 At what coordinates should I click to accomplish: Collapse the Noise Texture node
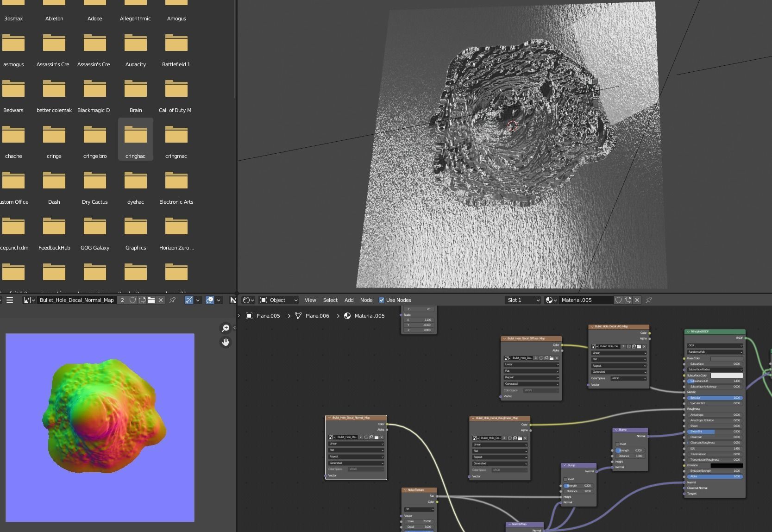click(x=405, y=490)
